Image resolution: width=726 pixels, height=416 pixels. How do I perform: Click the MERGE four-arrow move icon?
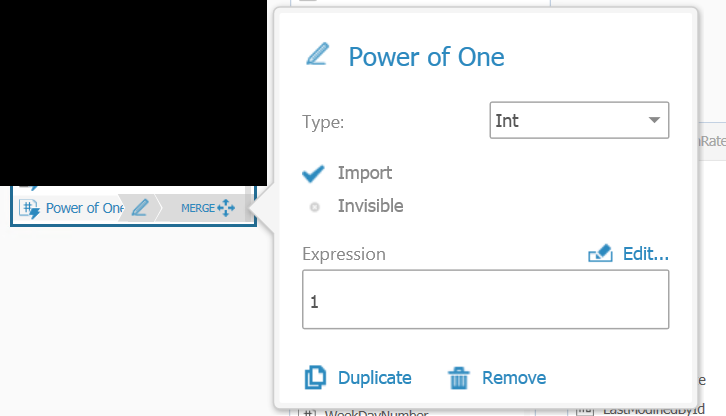(x=225, y=208)
